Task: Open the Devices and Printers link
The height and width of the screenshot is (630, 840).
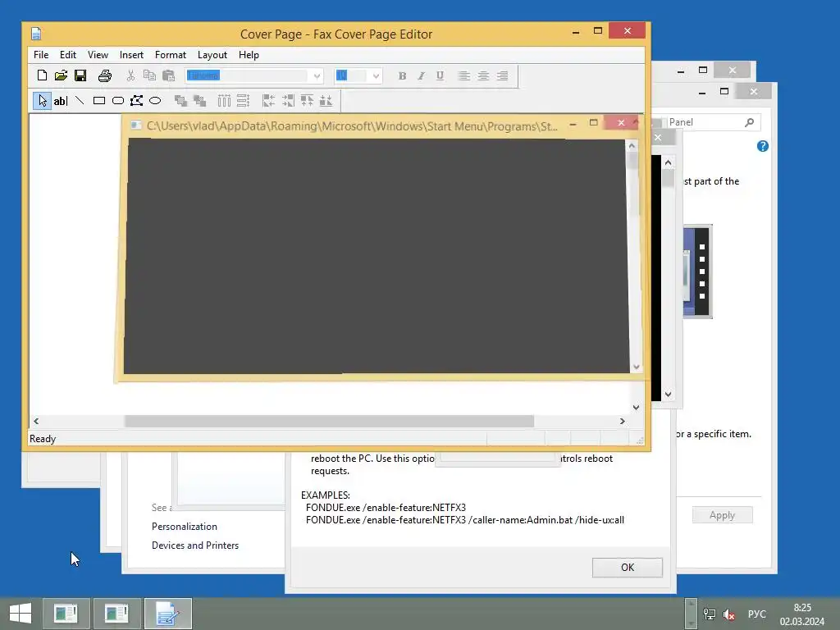Action: (x=195, y=545)
